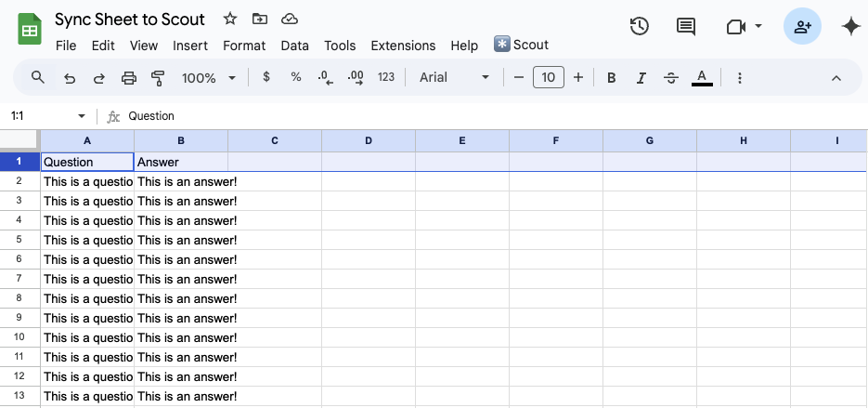Open the Extensions menu

(403, 46)
